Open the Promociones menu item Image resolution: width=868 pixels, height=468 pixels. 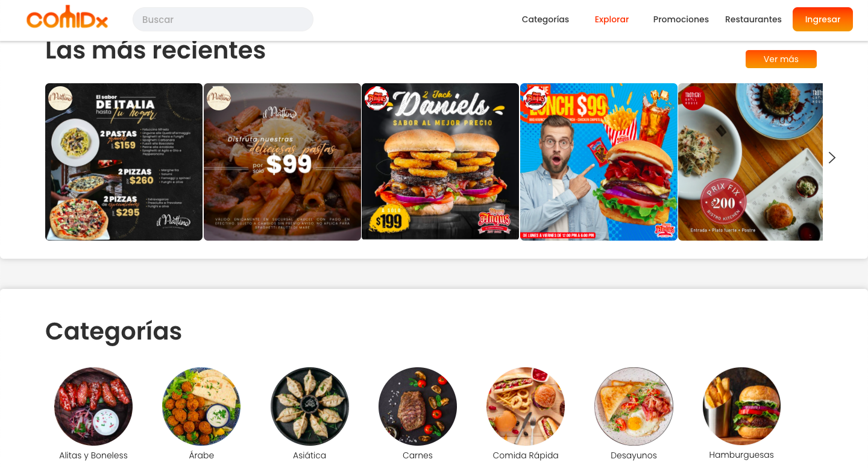(681, 19)
